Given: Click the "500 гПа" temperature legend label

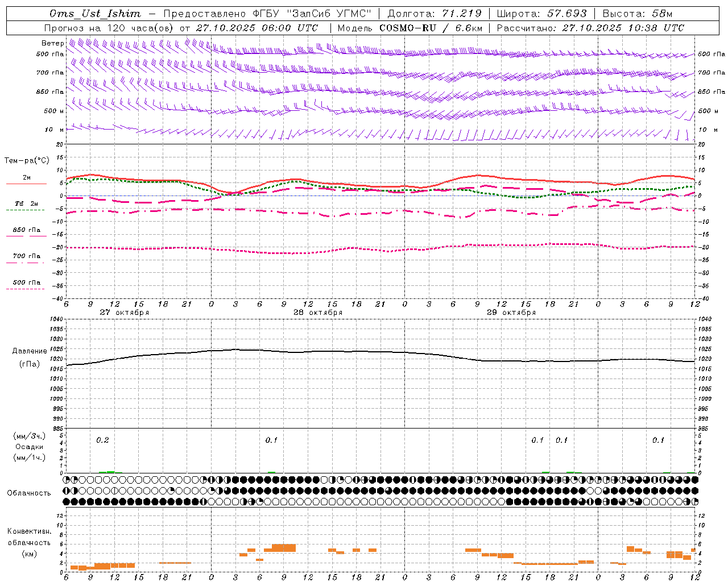Looking at the screenshot, I should click(x=27, y=282).
